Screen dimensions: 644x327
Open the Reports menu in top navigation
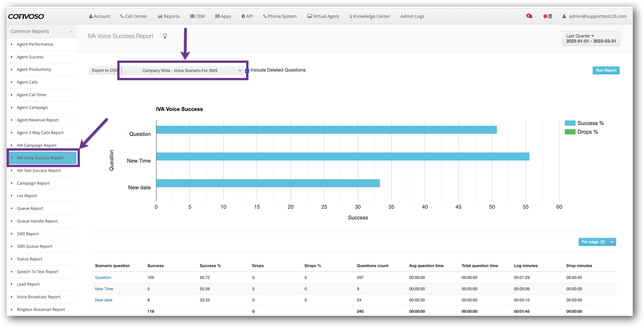tap(169, 16)
